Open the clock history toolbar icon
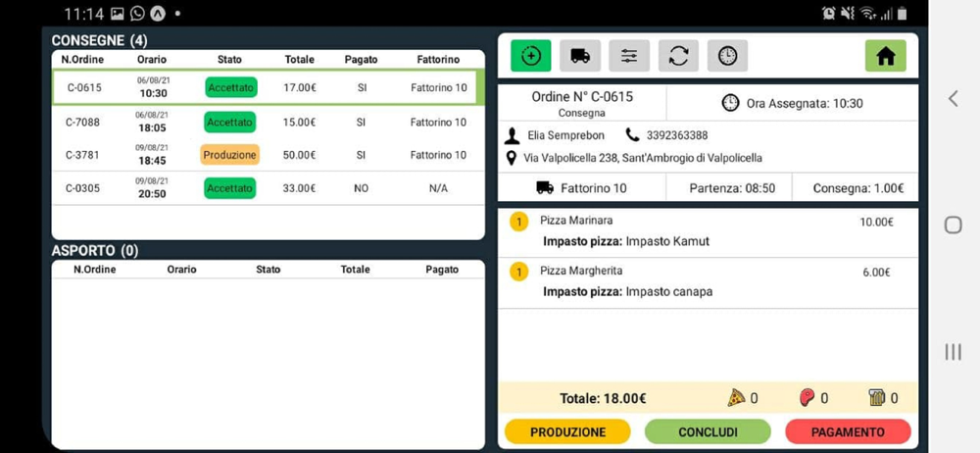 point(727,56)
